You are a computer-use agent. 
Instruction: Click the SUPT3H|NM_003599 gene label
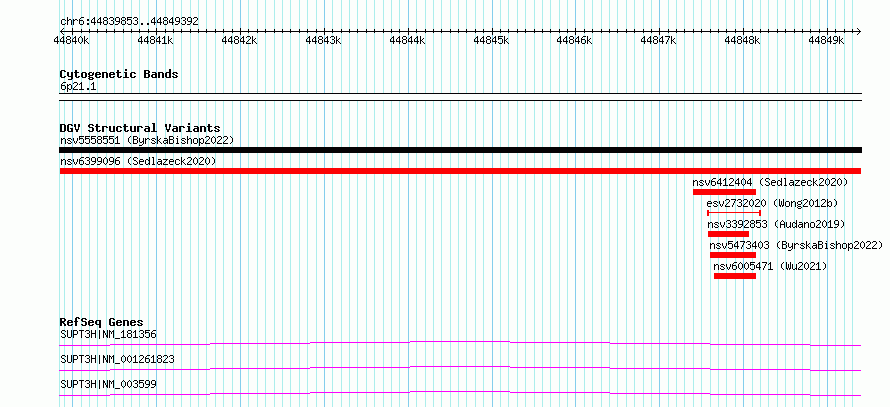tap(108, 384)
